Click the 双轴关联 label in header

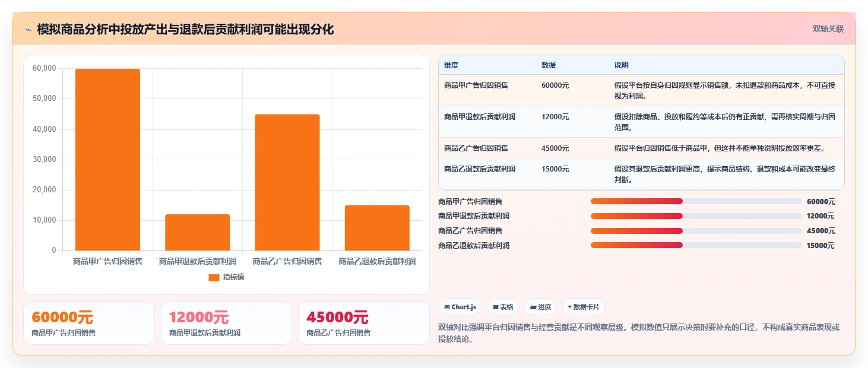[828, 28]
